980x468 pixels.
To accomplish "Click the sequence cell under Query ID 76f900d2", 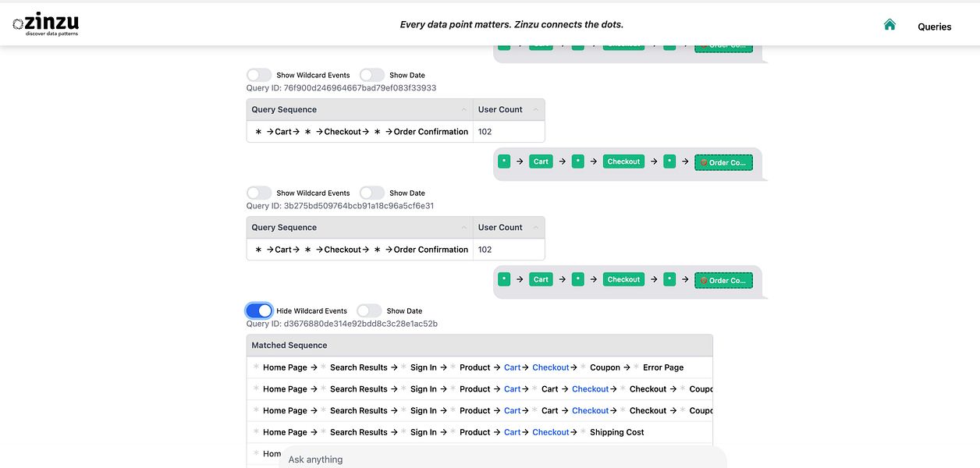I will (360, 132).
